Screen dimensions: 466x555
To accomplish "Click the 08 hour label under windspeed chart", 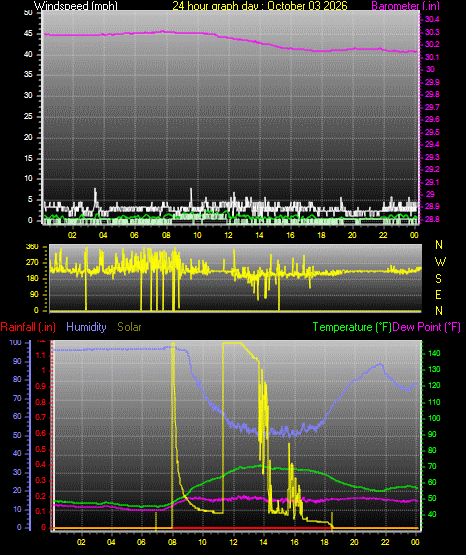I will click(x=166, y=235).
